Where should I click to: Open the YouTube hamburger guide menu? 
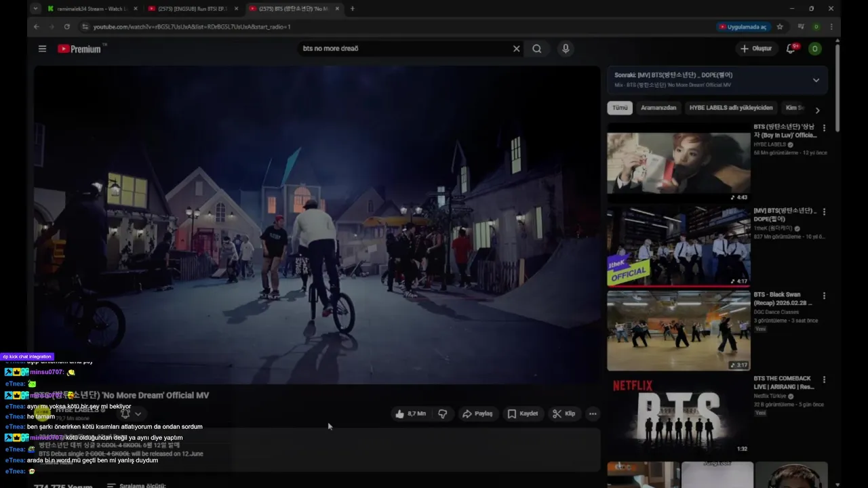(42, 49)
